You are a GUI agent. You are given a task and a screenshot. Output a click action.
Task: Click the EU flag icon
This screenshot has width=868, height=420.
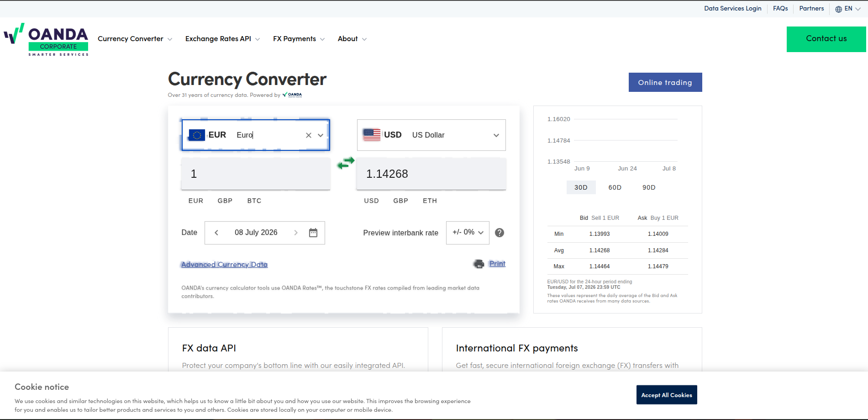(x=197, y=135)
